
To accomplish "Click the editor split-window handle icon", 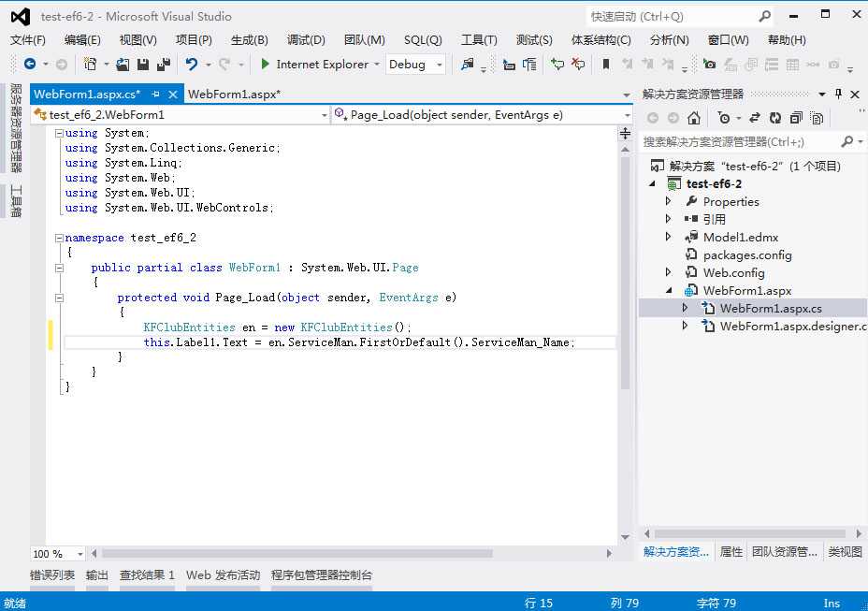I will [x=625, y=134].
